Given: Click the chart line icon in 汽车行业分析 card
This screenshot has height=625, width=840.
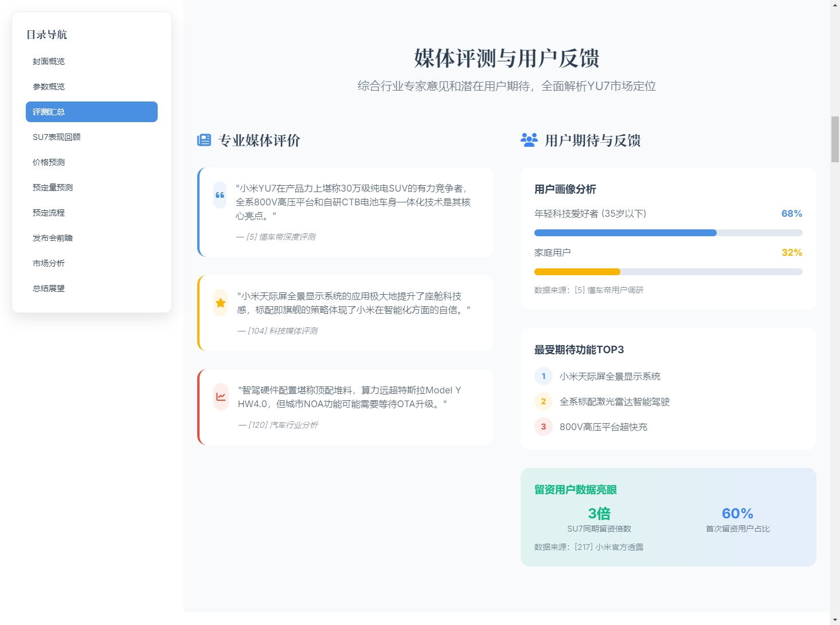Looking at the screenshot, I should click(221, 397).
